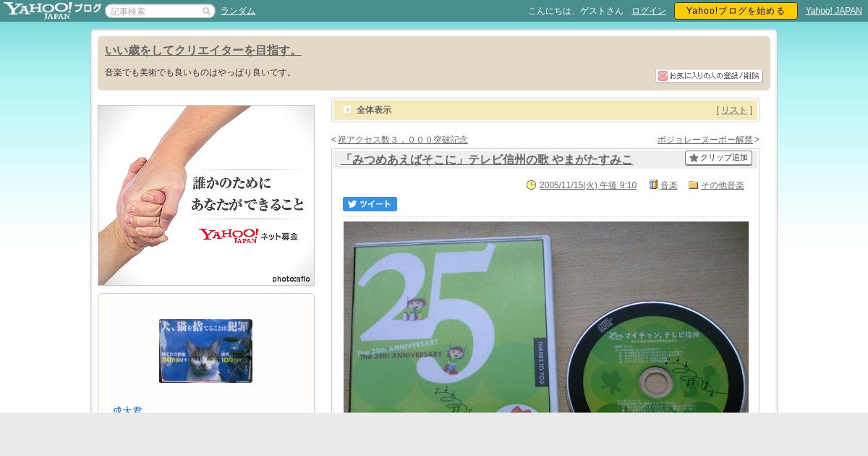Open the ランダム link
This screenshot has height=456, width=868.
point(238,11)
